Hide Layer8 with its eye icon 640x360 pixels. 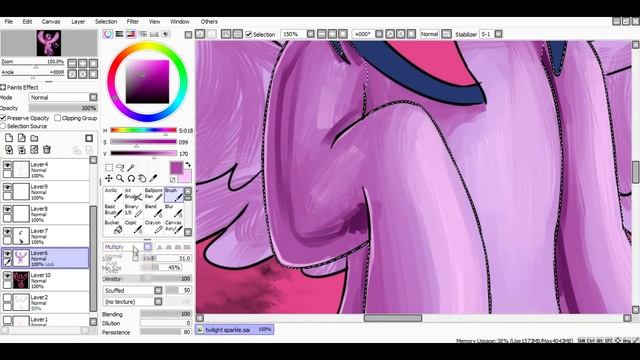(7, 209)
